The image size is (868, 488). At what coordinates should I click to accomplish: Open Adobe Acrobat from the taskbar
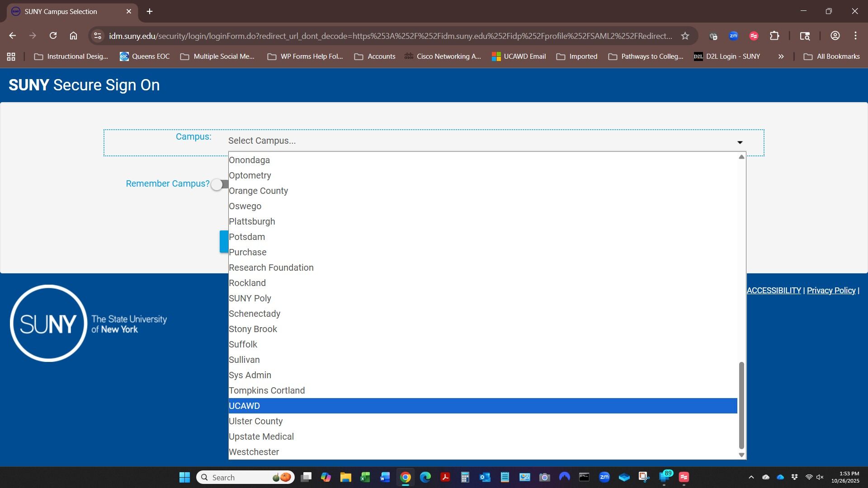pyautogui.click(x=445, y=477)
